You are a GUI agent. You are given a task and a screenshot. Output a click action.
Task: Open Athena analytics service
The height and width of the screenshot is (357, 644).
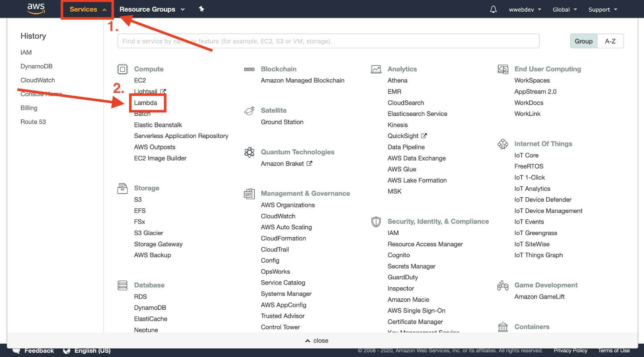pyautogui.click(x=398, y=80)
